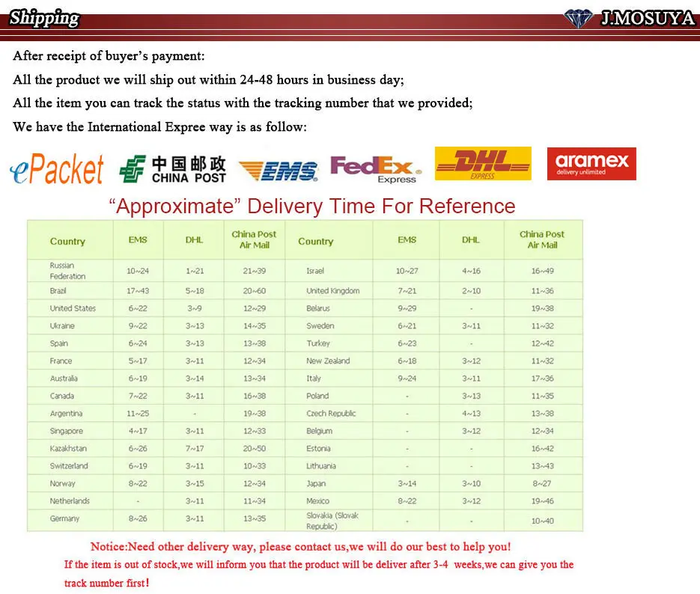The height and width of the screenshot is (594, 700).
Task: Click the right Country column header
Action: (x=316, y=241)
